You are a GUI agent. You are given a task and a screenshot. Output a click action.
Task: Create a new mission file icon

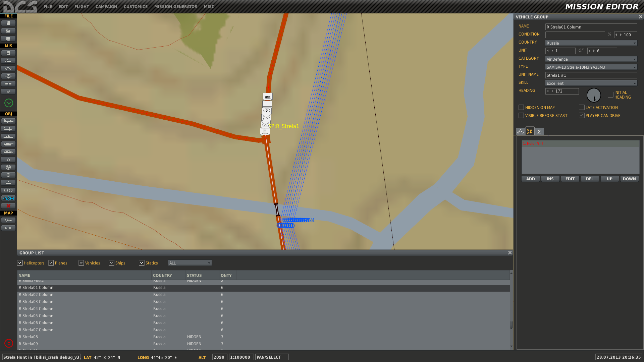pyautogui.click(x=8, y=23)
